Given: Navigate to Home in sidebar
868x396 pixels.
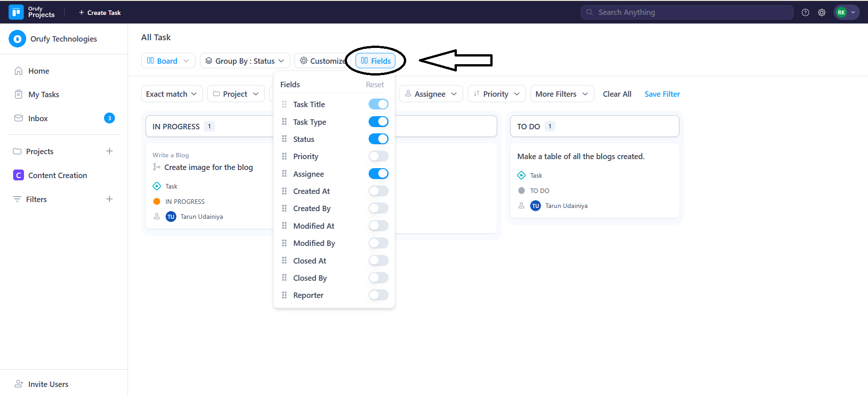Looking at the screenshot, I should [38, 71].
